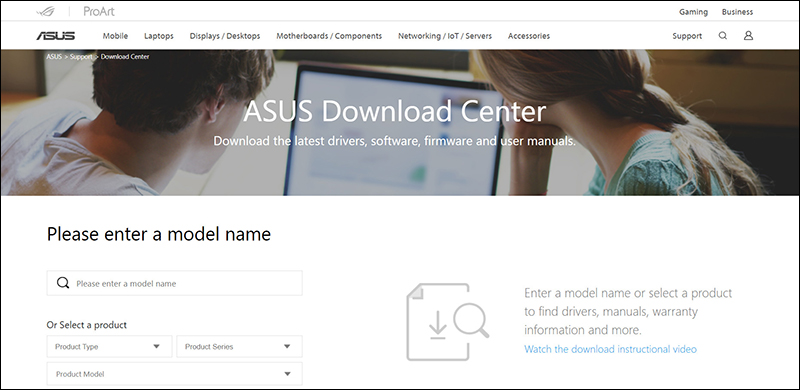Expand the Product Type dropdown
This screenshot has width=800, height=390.
coord(109,347)
